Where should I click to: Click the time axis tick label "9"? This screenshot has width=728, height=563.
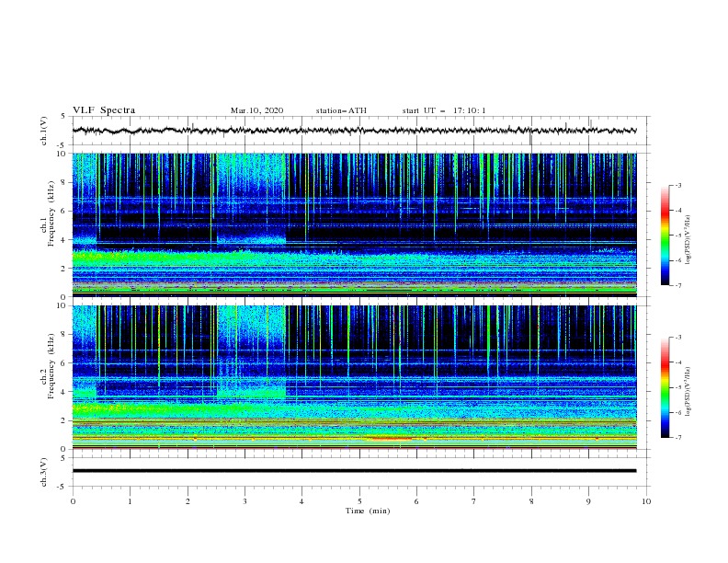coord(589,501)
